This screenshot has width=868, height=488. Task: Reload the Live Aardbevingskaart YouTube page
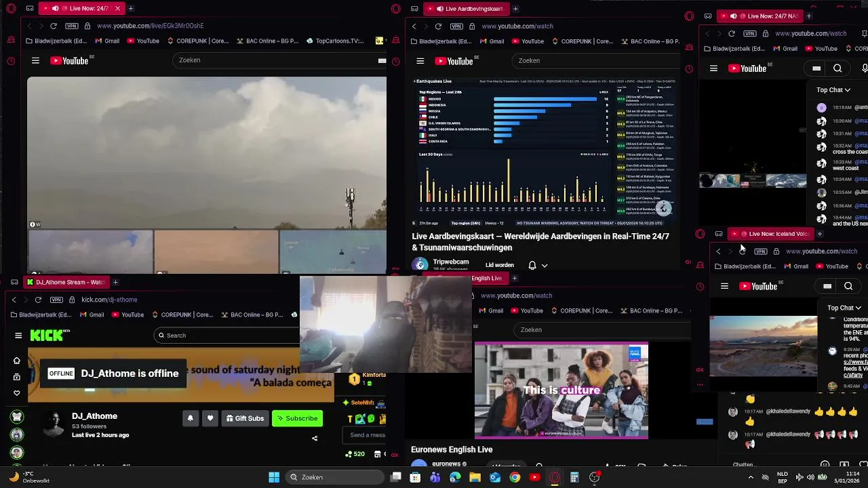(x=438, y=26)
